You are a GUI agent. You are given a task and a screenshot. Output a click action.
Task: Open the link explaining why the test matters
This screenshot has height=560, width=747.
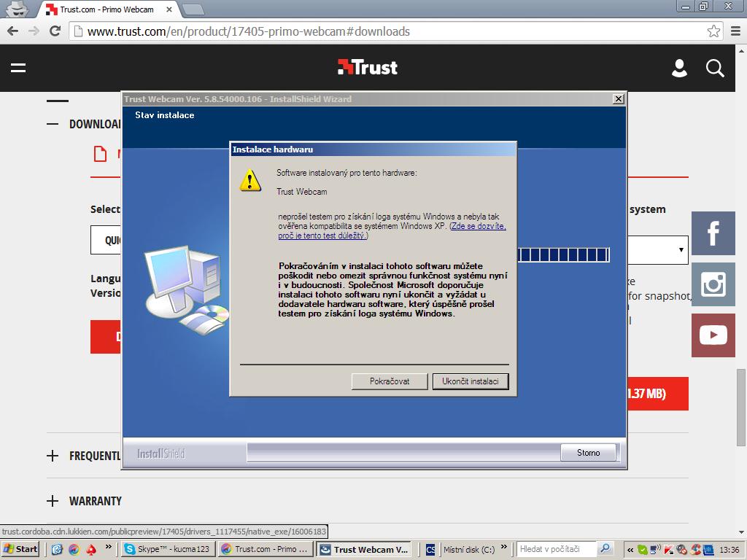[392, 230]
